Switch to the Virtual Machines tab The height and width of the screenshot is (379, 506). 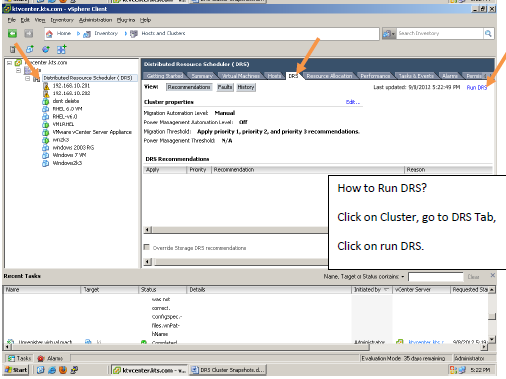[x=241, y=76]
